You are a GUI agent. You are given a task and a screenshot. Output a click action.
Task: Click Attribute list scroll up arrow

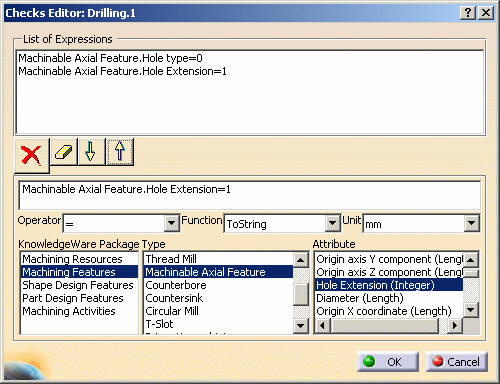click(x=471, y=260)
